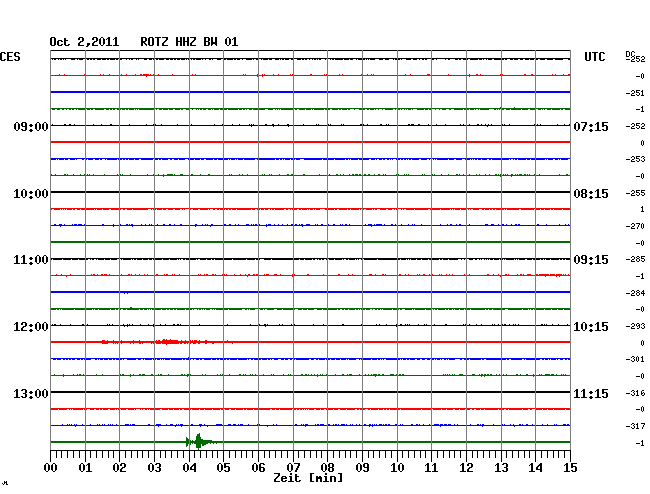Click the "UTC" column header

click(594, 57)
